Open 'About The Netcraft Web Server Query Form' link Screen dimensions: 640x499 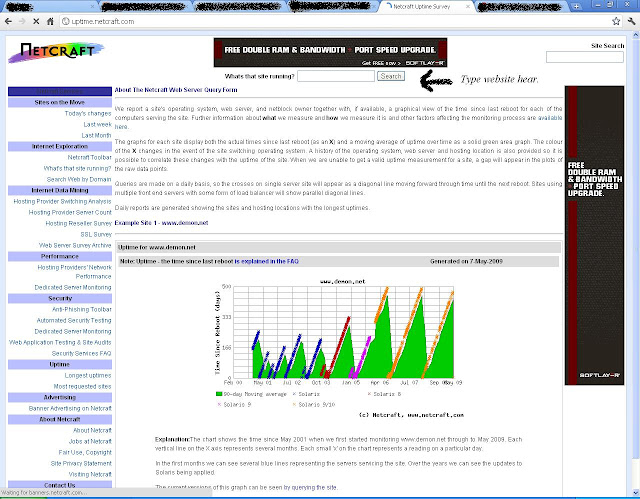[176, 90]
